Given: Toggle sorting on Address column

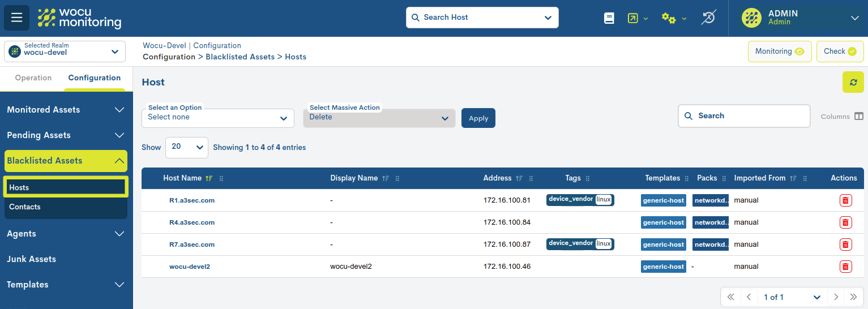Looking at the screenshot, I should (519, 178).
